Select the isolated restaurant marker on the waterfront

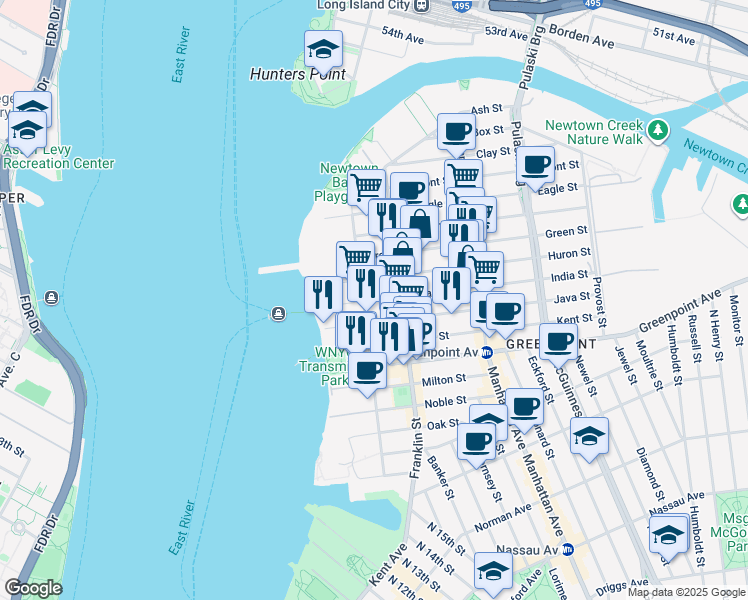323,293
